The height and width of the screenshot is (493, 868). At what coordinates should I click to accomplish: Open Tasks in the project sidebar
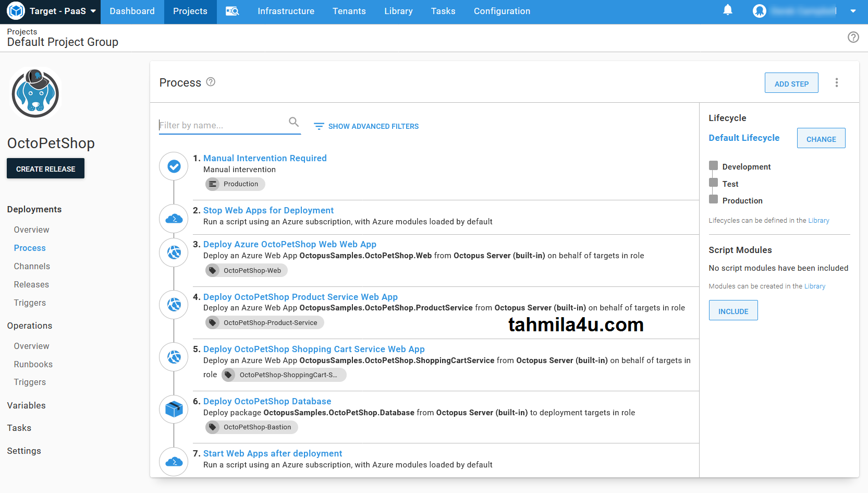pos(19,428)
